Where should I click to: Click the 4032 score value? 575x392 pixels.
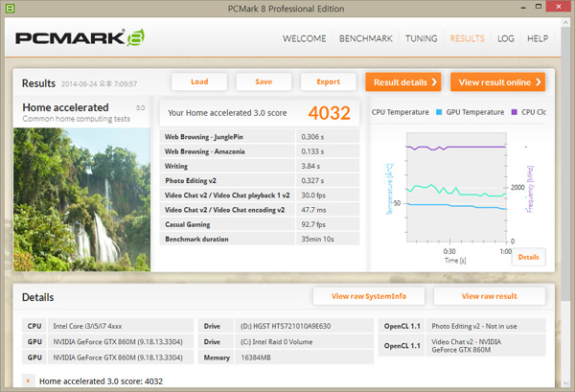click(x=329, y=113)
